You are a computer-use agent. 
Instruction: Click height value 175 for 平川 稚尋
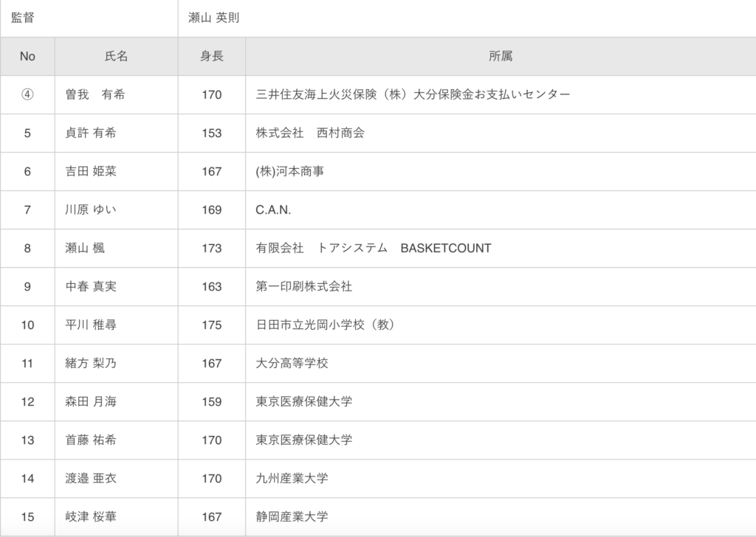pyautogui.click(x=212, y=325)
